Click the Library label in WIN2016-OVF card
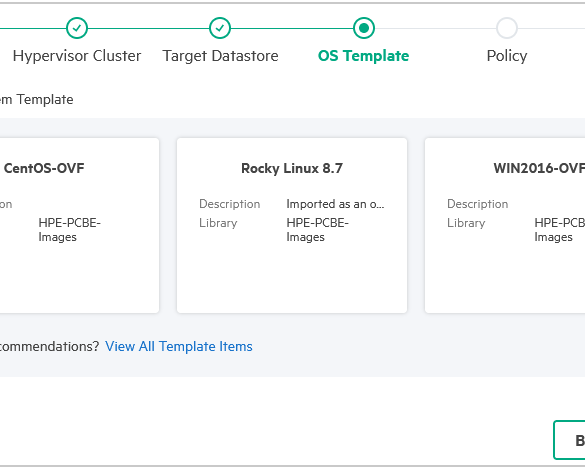This screenshot has width=585, height=471. point(466,223)
